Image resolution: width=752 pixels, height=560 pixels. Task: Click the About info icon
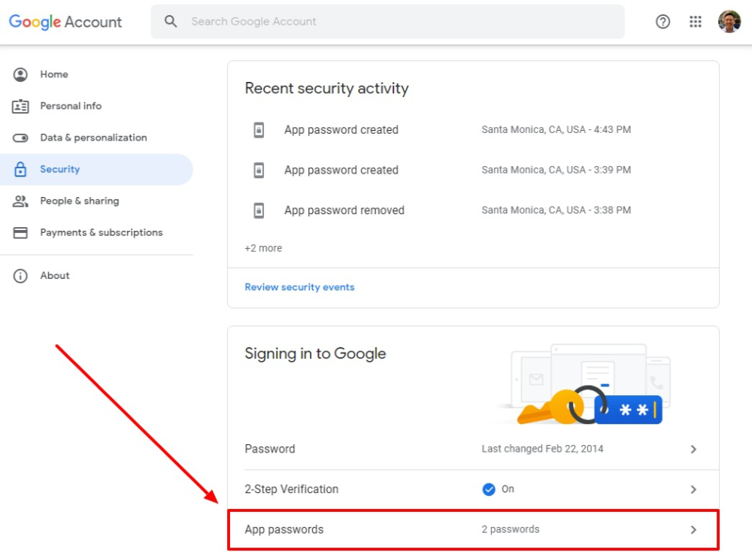click(20, 276)
